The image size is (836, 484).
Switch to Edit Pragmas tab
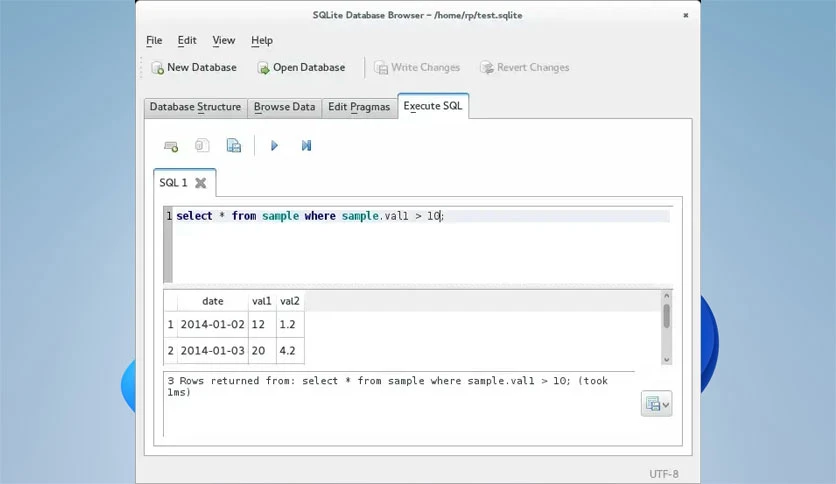point(359,107)
